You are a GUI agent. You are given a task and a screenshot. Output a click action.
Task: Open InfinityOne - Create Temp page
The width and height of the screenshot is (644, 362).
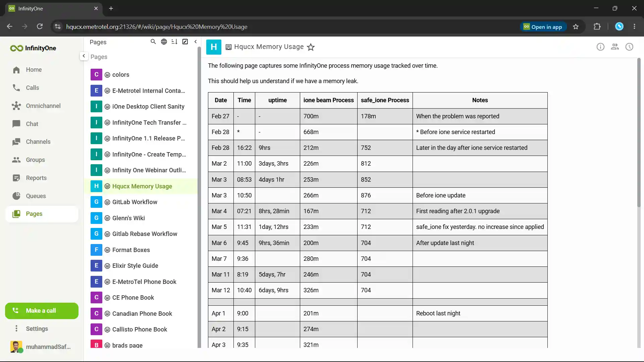pyautogui.click(x=141, y=155)
